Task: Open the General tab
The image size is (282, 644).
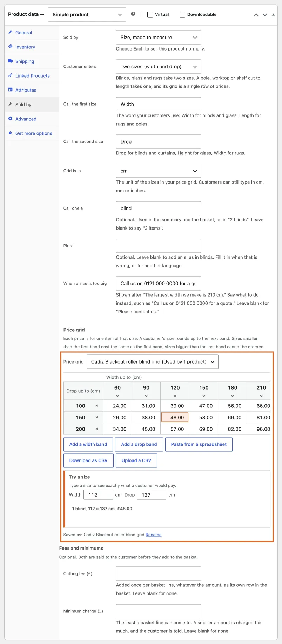Action: (x=32, y=33)
